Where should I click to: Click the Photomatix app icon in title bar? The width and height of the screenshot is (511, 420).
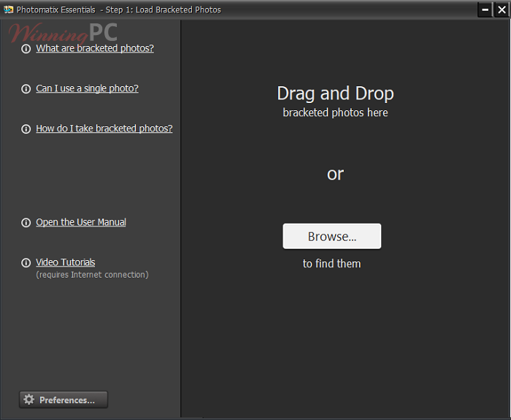click(x=8, y=9)
